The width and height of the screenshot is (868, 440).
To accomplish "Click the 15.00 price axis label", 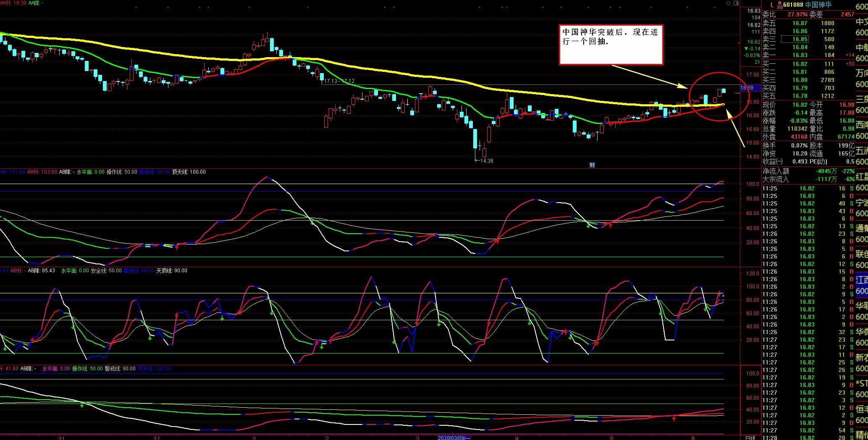I will [x=753, y=143].
